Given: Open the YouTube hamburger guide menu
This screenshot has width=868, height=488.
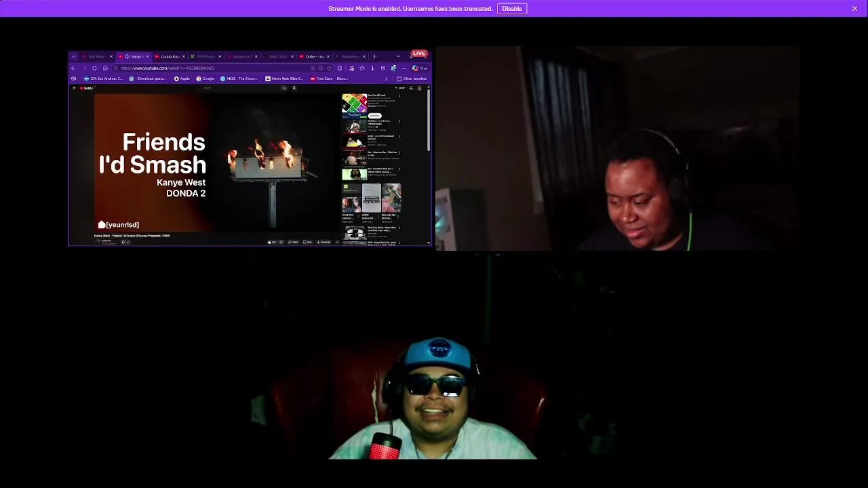Looking at the screenshot, I should (x=74, y=88).
